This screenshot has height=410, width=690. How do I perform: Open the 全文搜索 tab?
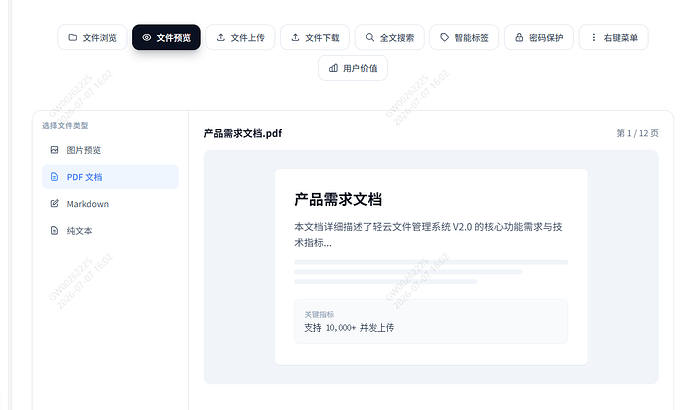(390, 37)
